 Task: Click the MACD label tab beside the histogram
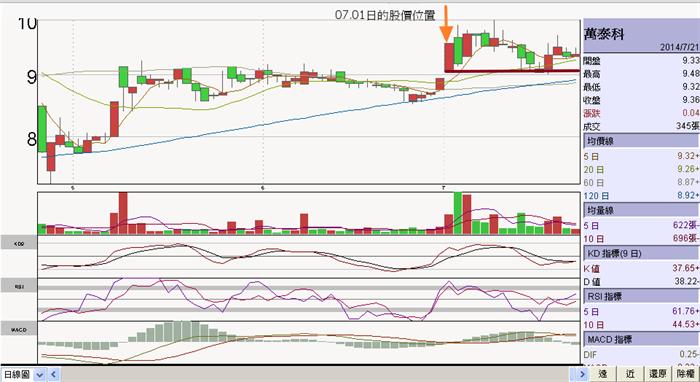(x=19, y=329)
